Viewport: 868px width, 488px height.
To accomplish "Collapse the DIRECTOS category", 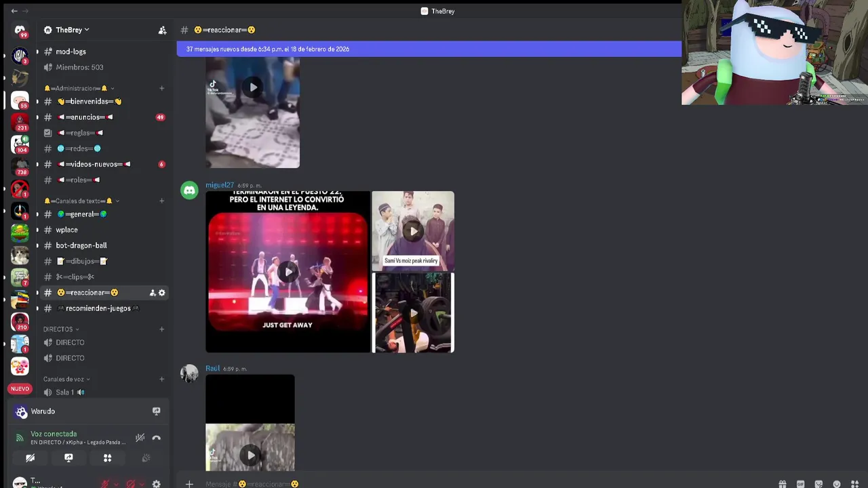I will (61, 329).
